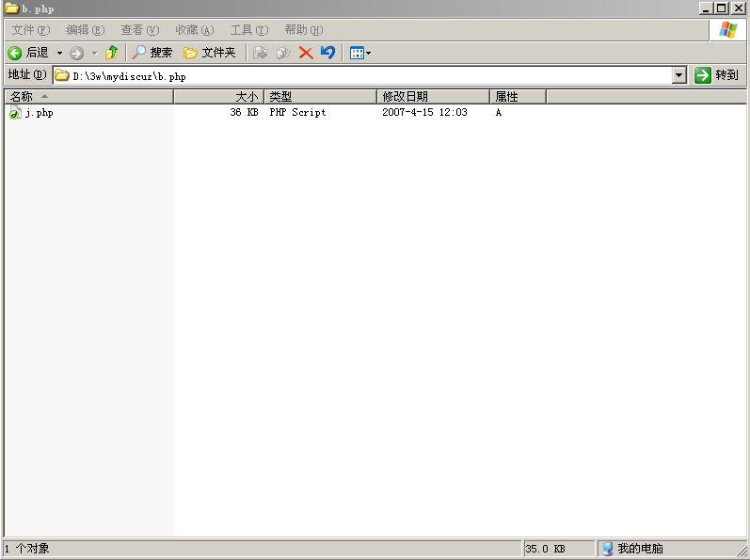Sort by 修改日期 column header
750x560 pixels.
434,97
